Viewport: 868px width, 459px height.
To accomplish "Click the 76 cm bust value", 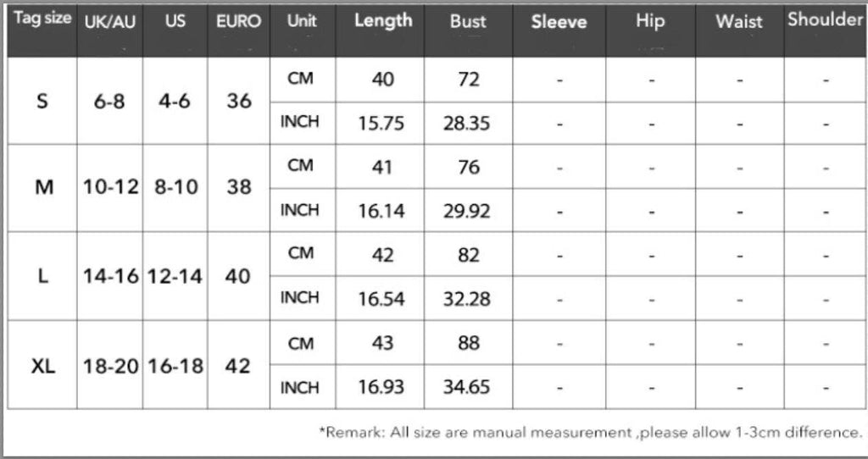I will tap(469, 167).
